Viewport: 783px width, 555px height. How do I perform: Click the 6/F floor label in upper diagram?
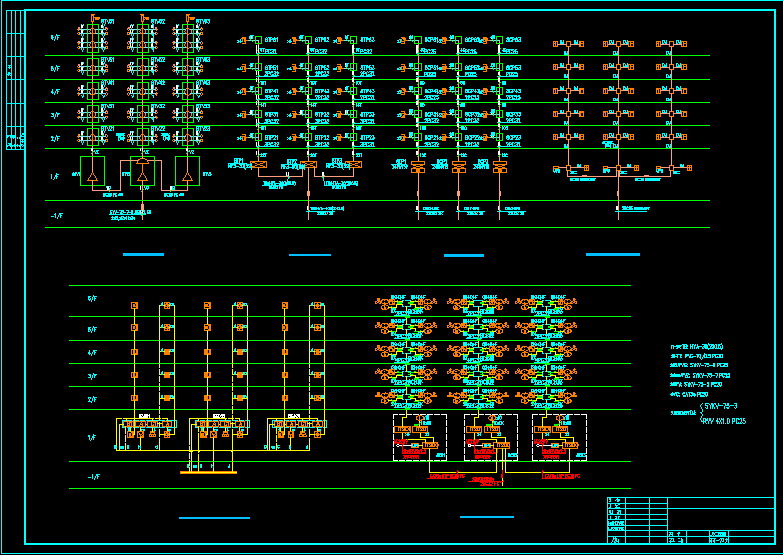55,37
